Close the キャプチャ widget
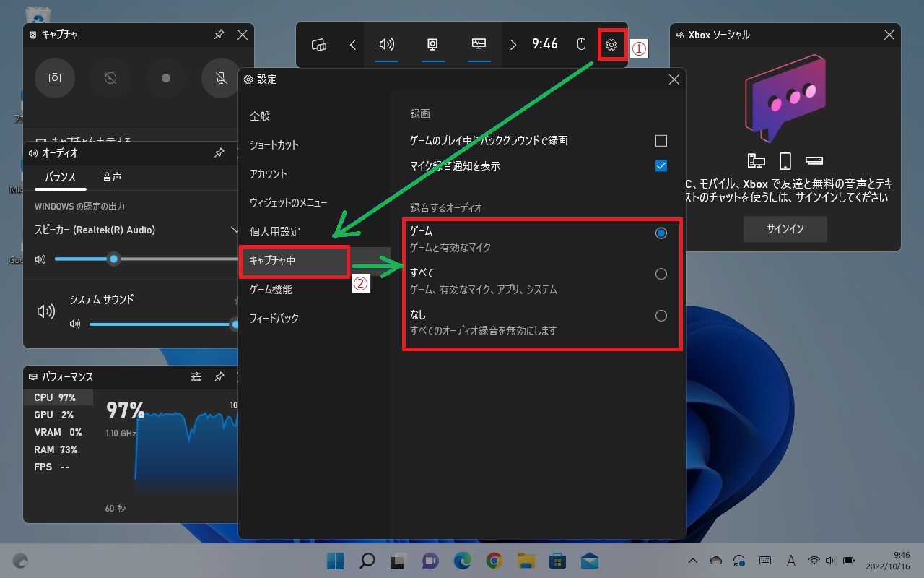The height and width of the screenshot is (578, 924). (x=243, y=35)
